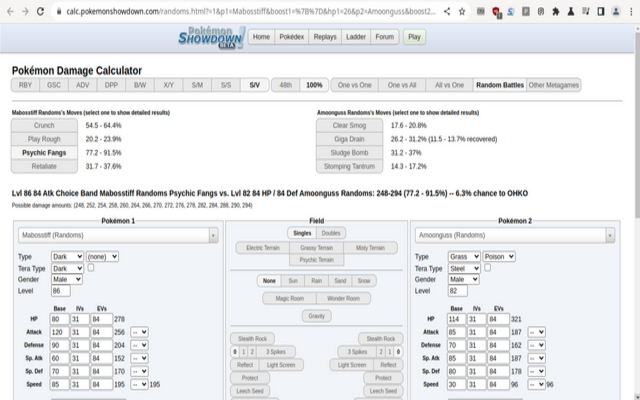This screenshot has width=640, height=400.
Task: Click the Play button in header
Action: point(414,37)
